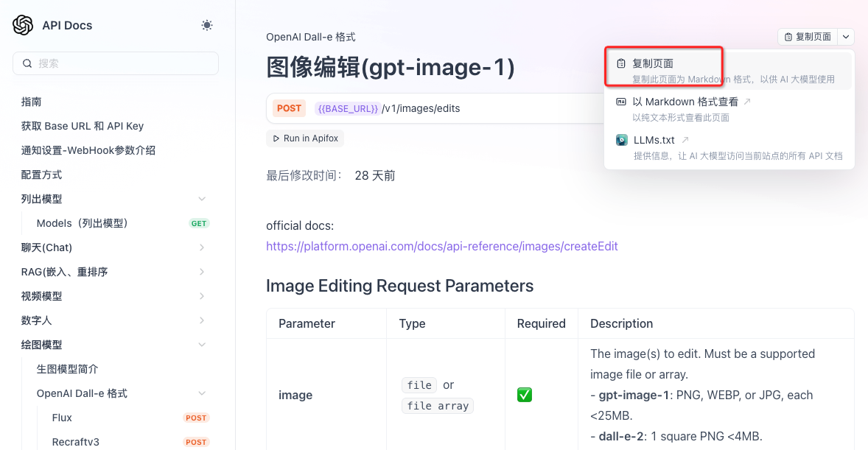This screenshot has height=450, width=868.
Task: Open platform.openai.com createEdit docs link
Action: (x=442, y=246)
